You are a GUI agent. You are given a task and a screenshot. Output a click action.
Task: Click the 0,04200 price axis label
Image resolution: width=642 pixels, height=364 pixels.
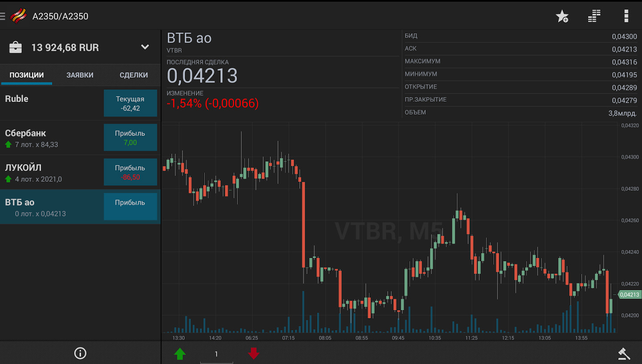[x=630, y=315]
